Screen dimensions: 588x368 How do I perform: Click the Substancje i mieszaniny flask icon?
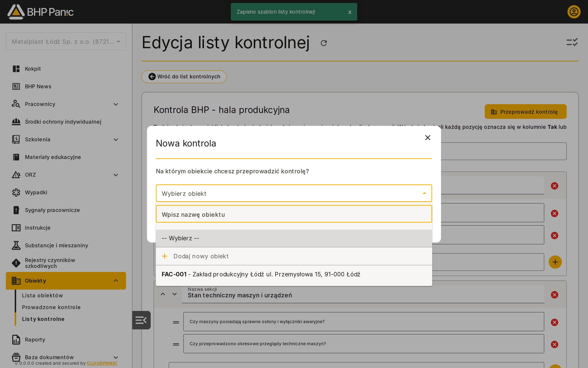tap(16, 245)
